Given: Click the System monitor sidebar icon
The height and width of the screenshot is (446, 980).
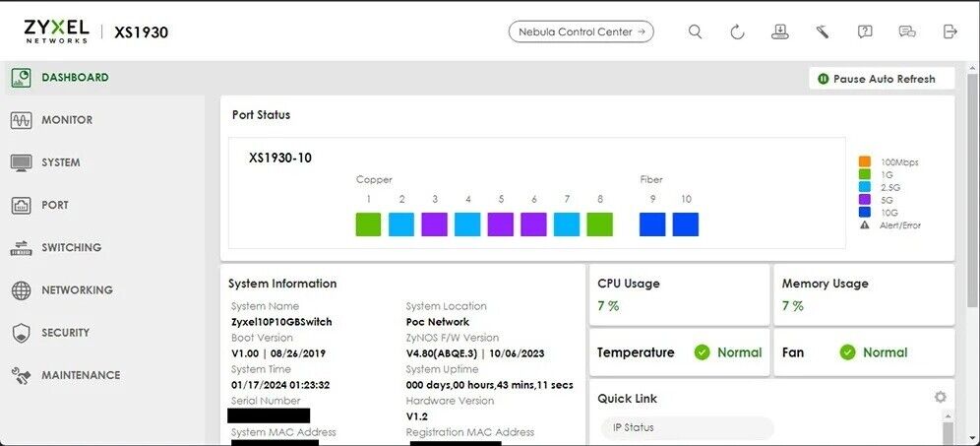Looking at the screenshot, I should [22, 162].
